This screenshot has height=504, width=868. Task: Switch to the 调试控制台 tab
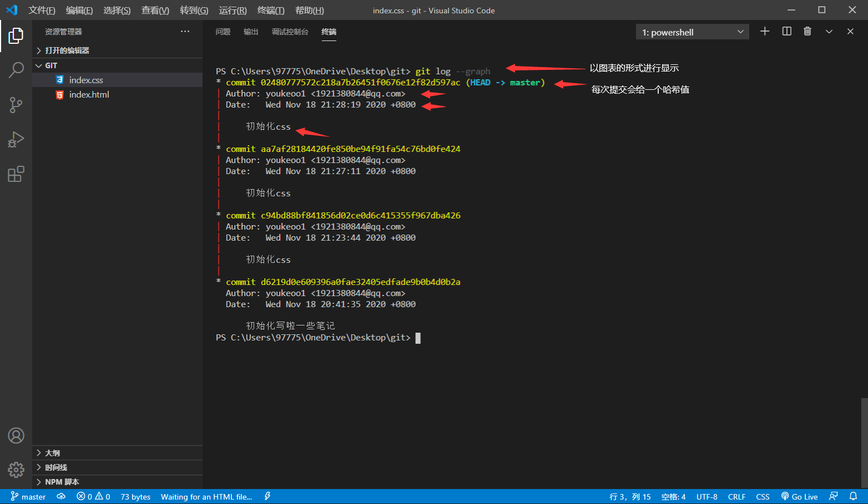tap(290, 32)
